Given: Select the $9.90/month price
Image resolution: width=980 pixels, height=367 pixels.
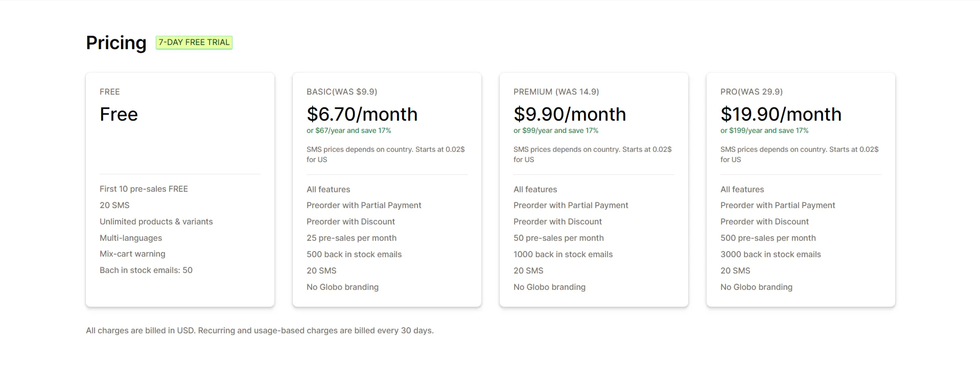Looking at the screenshot, I should [570, 114].
